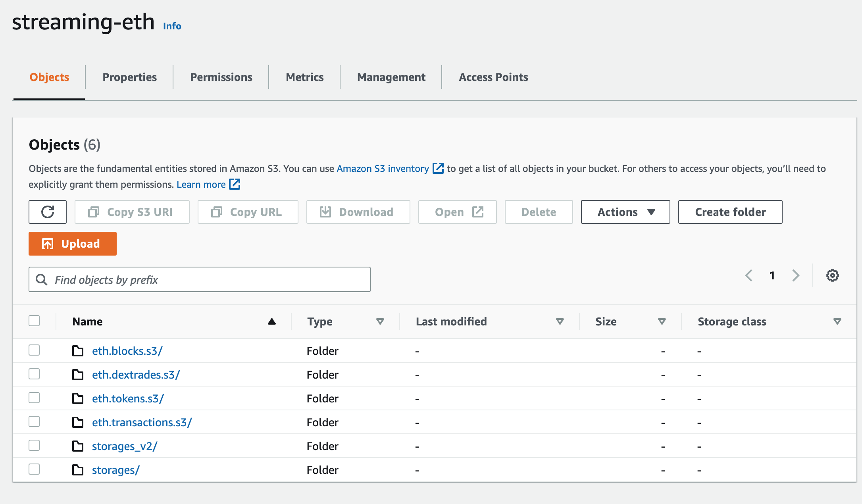The width and height of the screenshot is (862, 504).
Task: Go to the Management tab
Action: [391, 77]
